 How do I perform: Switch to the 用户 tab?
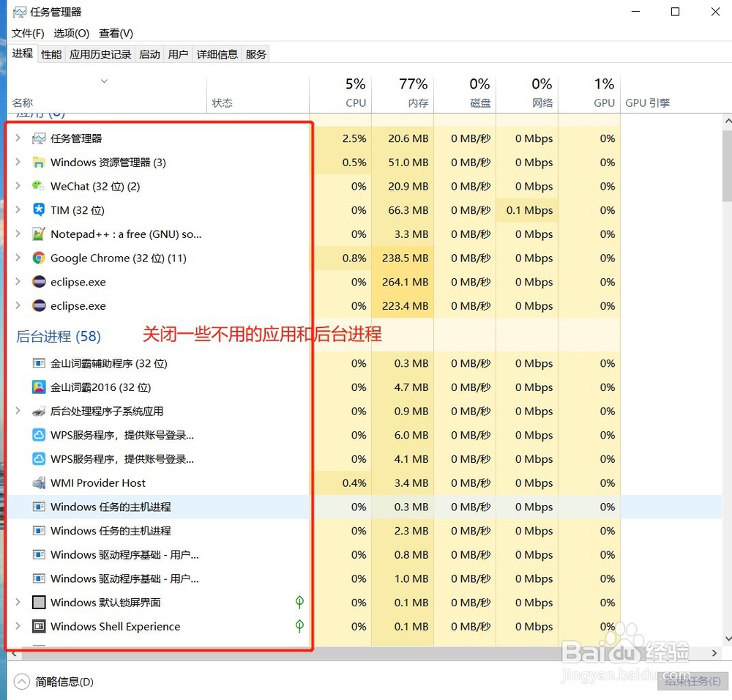click(x=179, y=55)
